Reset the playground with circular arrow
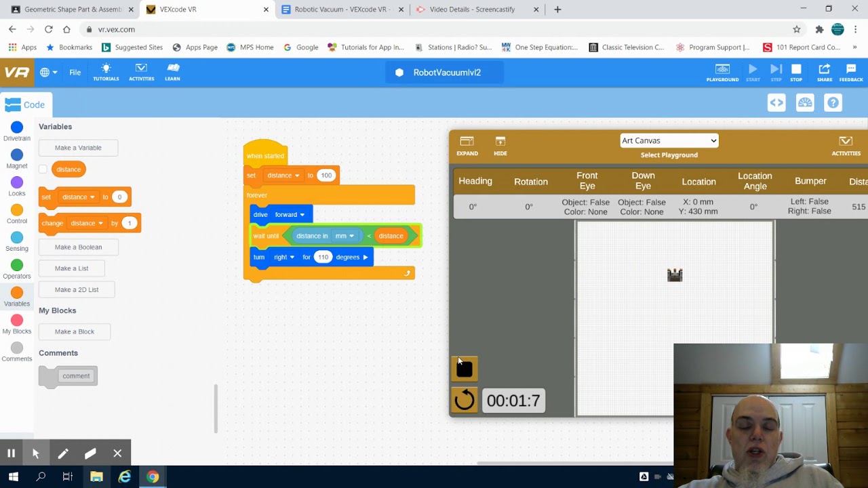Screen dimensions: 868x488 coord(465,401)
